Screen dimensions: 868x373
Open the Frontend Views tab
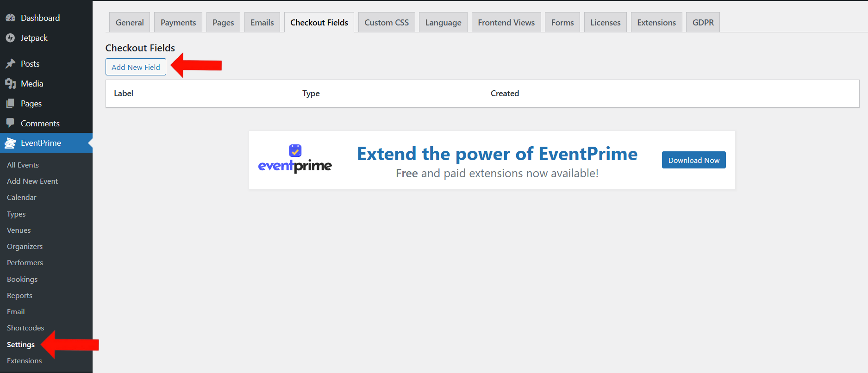[506, 23]
